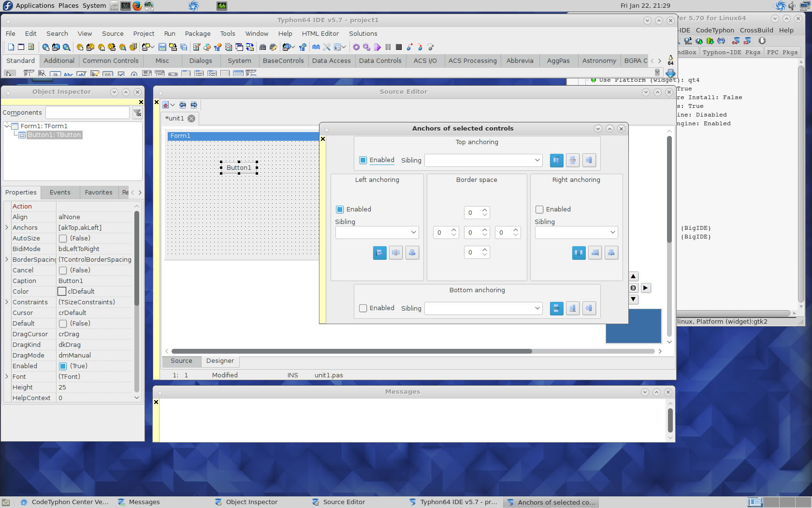Click the New Unit icon in toolbar
Screen dimensions: 812x508
pyautogui.click(x=11, y=47)
